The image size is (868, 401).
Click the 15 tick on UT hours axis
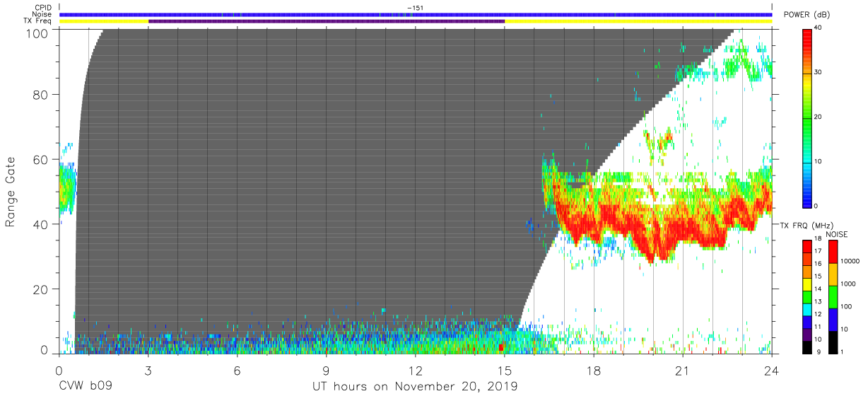505,371
